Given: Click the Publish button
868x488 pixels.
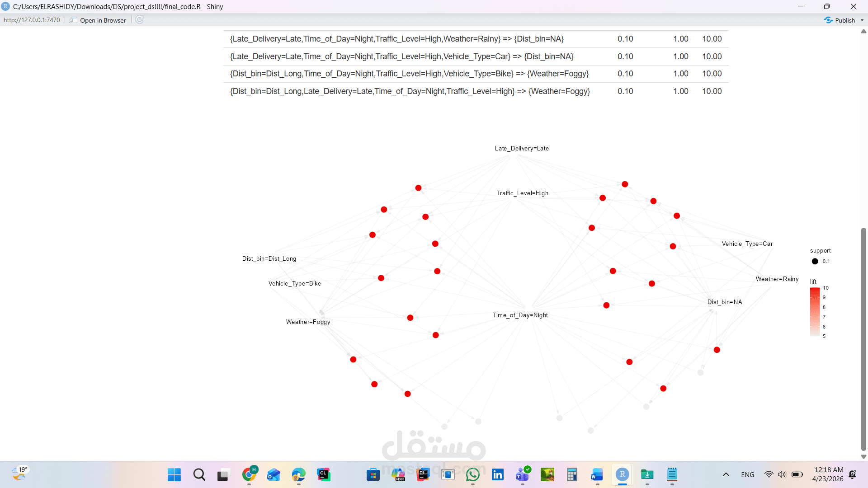Looking at the screenshot, I should click(x=840, y=20).
